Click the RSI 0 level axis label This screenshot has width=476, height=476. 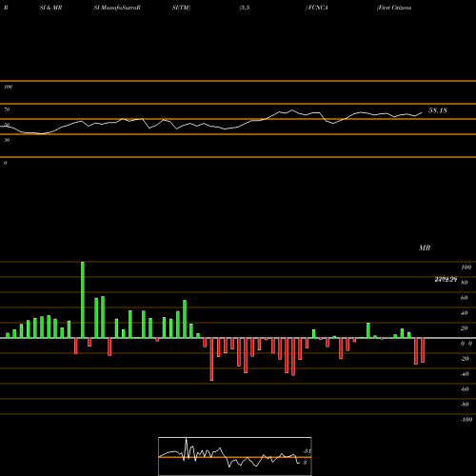coord(5,163)
